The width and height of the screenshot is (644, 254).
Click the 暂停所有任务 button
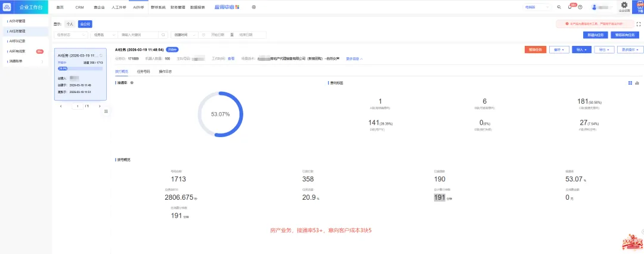click(x=625, y=35)
